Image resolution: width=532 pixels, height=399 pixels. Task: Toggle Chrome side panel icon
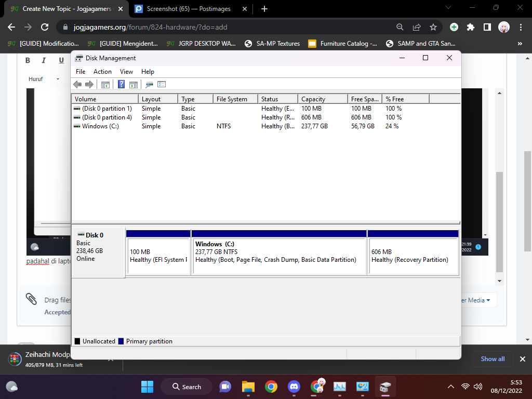(487, 27)
